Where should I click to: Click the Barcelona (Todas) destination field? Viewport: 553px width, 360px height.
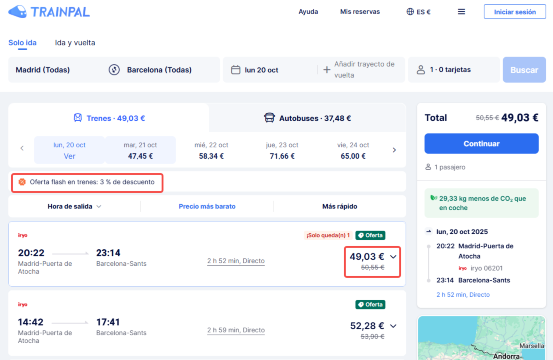[159, 70]
